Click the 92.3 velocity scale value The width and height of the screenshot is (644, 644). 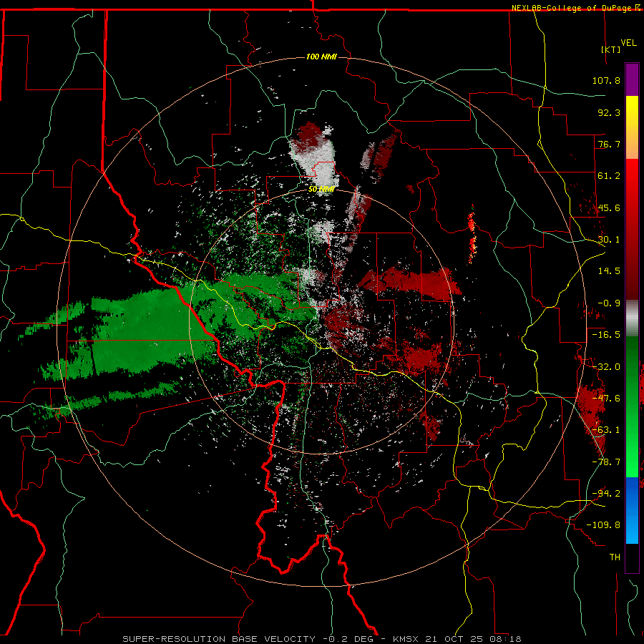pos(609,112)
